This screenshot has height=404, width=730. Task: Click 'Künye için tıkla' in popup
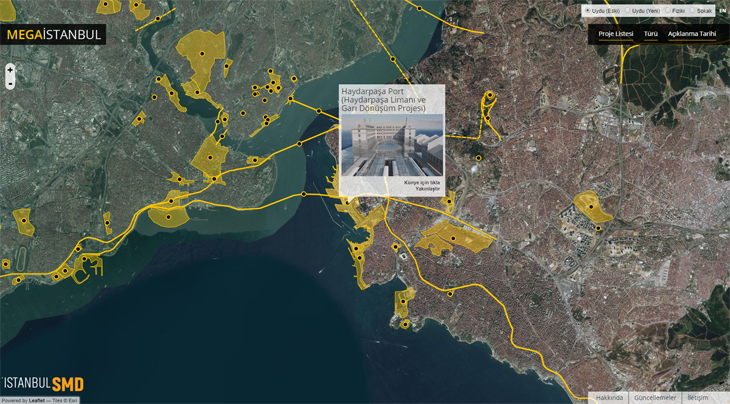pyautogui.click(x=421, y=182)
